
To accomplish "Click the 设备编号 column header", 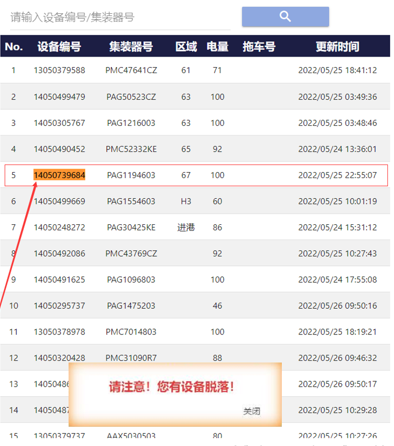I will (x=59, y=47).
